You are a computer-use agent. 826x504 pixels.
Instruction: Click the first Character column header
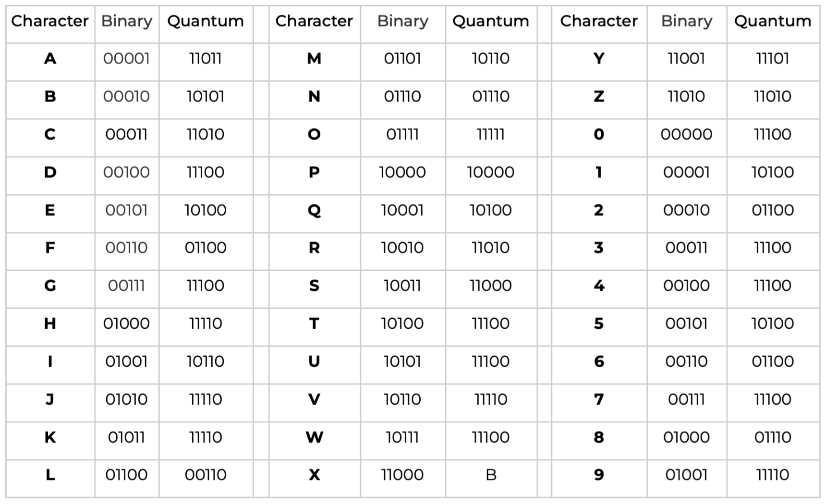(50, 21)
